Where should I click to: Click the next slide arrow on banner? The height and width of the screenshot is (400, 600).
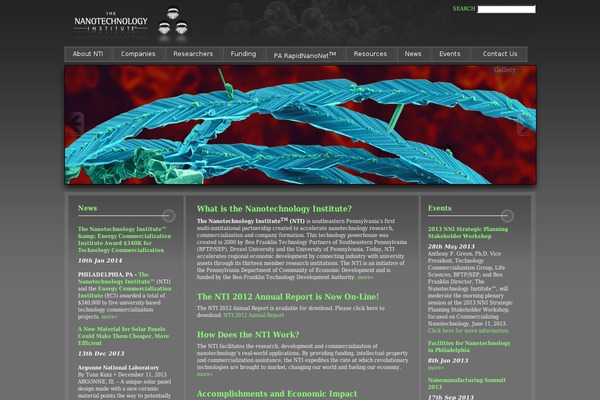524,124
